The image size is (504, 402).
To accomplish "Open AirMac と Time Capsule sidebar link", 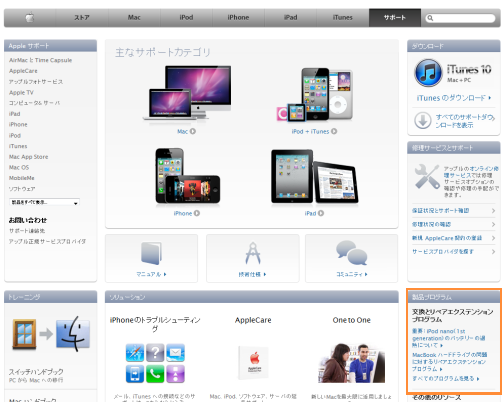I will [41, 60].
